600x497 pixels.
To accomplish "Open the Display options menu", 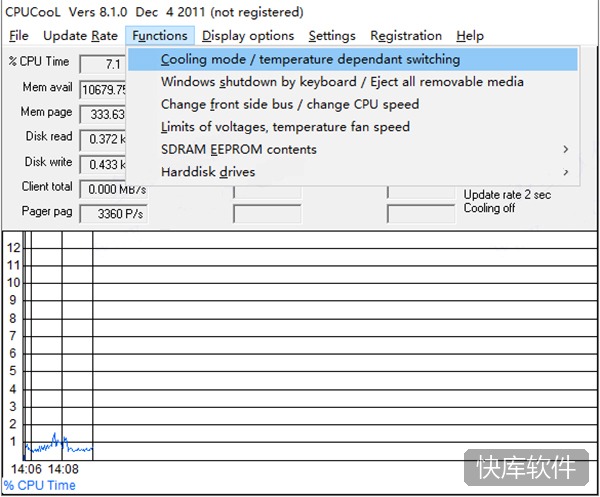I will tap(248, 36).
